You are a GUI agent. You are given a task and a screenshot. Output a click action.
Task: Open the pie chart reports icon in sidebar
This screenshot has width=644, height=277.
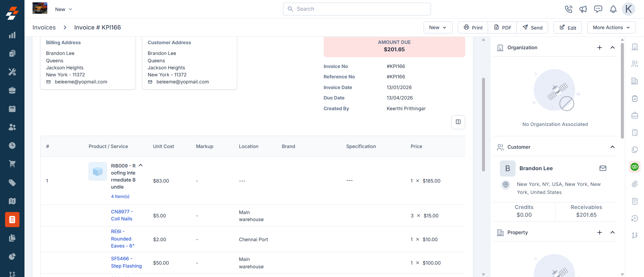pyautogui.click(x=12, y=257)
